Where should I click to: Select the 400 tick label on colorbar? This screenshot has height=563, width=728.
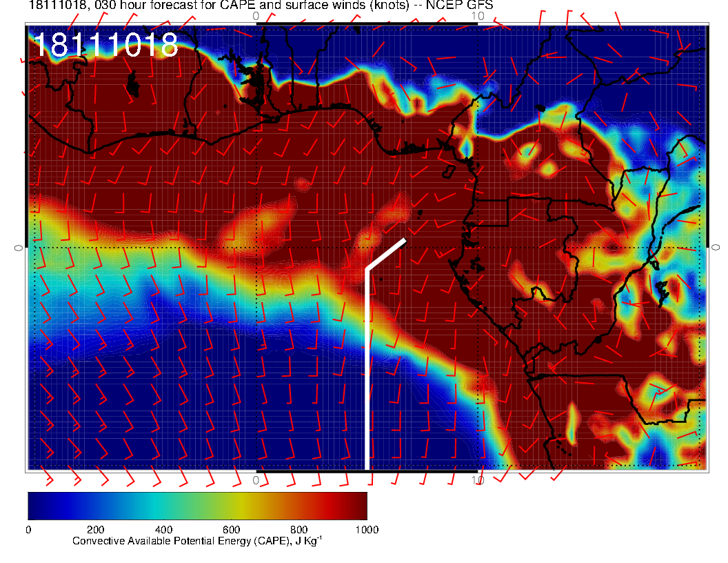point(163,530)
